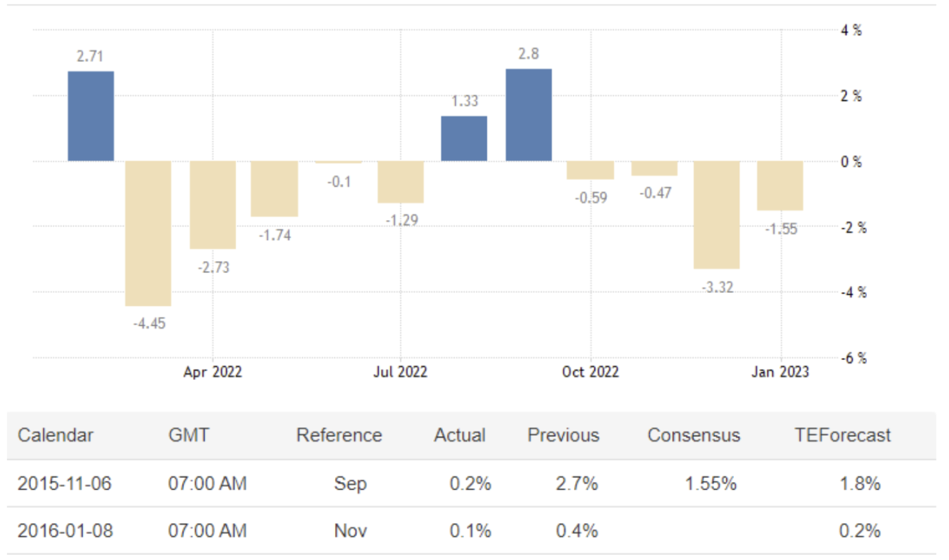Screen dimensions: 949x560
Task: Click the 1.55% consensus value
Action: click(x=711, y=483)
